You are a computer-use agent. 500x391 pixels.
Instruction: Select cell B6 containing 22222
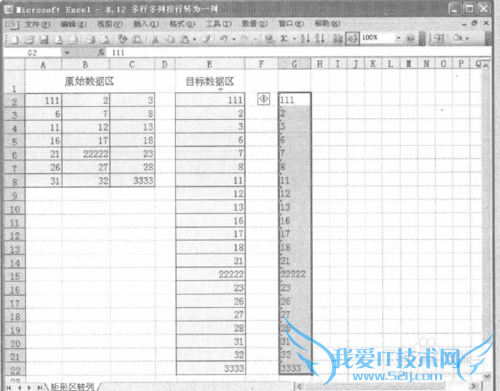pyautogui.click(x=86, y=153)
